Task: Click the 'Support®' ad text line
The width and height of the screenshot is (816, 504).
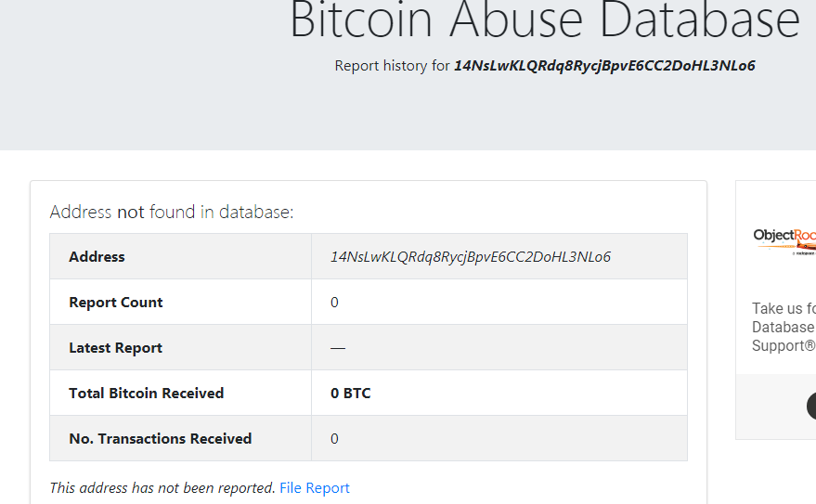Action: 784,345
